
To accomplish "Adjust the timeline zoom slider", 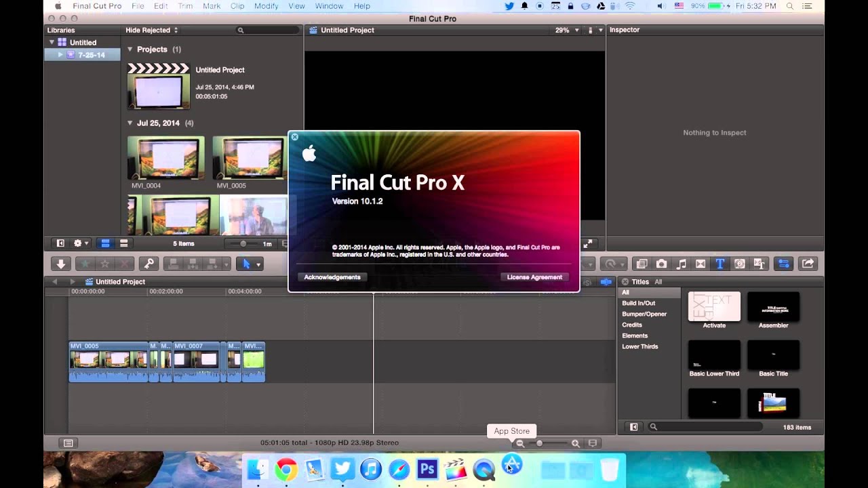I will pos(539,443).
